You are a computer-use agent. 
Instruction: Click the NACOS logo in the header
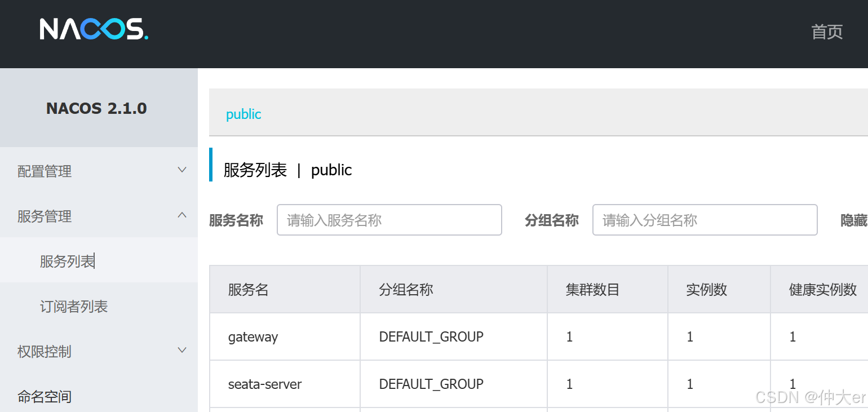[x=94, y=29]
